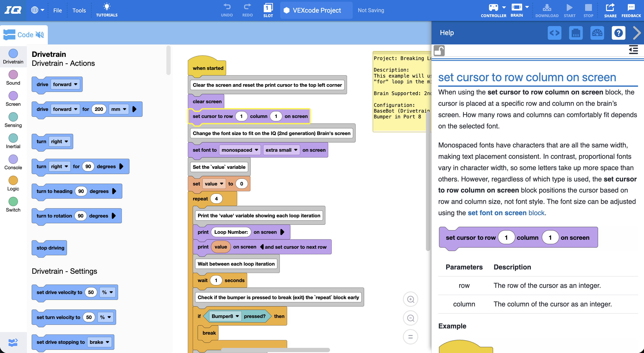The image size is (644, 353).
Task: Open the dashboard gauge icon
Action: point(597,33)
